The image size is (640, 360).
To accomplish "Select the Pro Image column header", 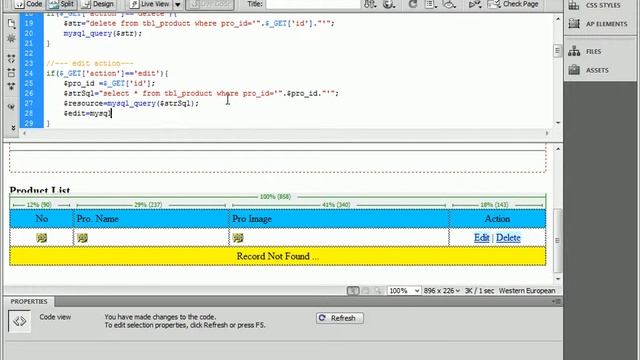I will 339,219.
